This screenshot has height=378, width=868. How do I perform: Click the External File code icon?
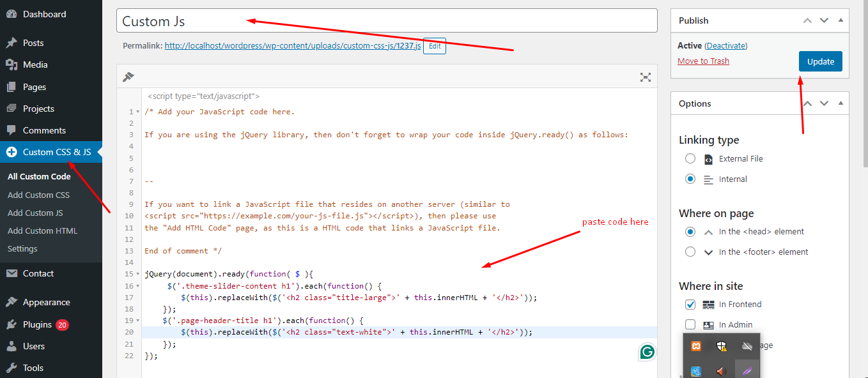tap(708, 159)
